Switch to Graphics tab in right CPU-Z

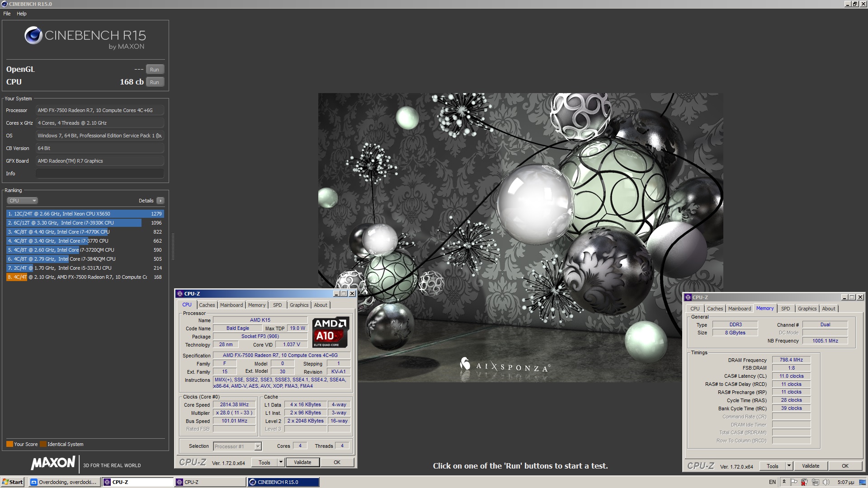tap(807, 309)
